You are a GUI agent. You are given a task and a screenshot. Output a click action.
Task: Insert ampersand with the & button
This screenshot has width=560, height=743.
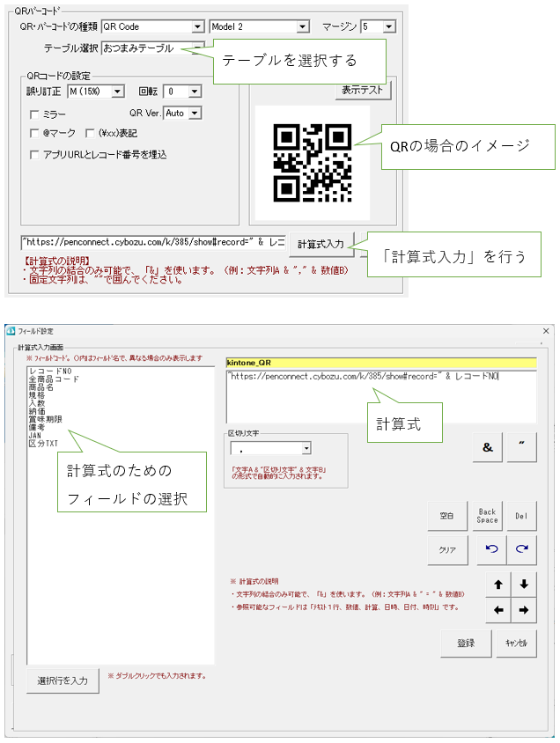[488, 447]
